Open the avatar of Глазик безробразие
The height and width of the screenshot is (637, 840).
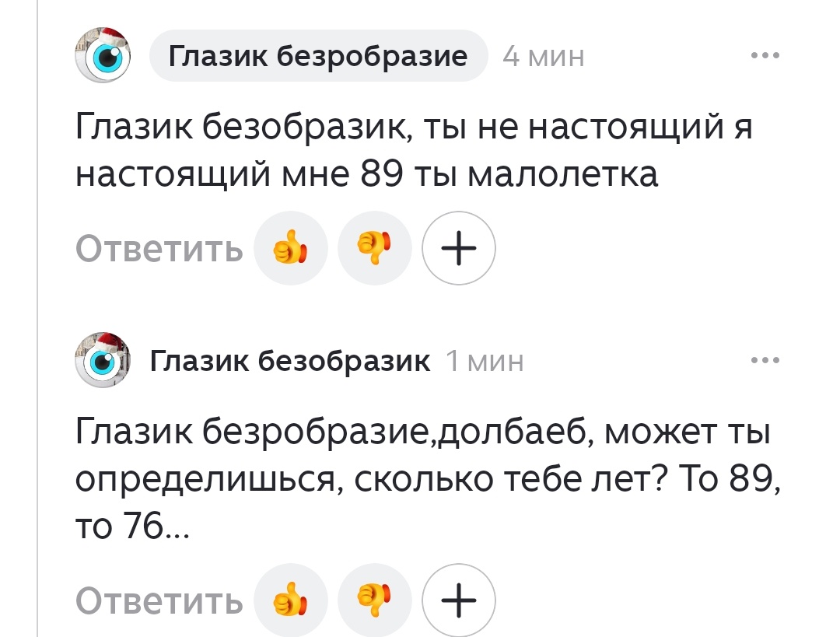102,55
